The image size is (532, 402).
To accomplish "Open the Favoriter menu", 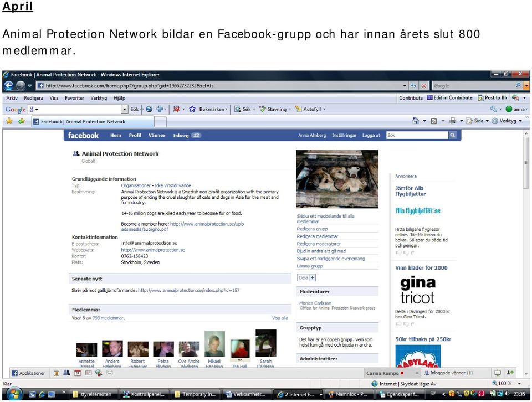I will [74, 99].
